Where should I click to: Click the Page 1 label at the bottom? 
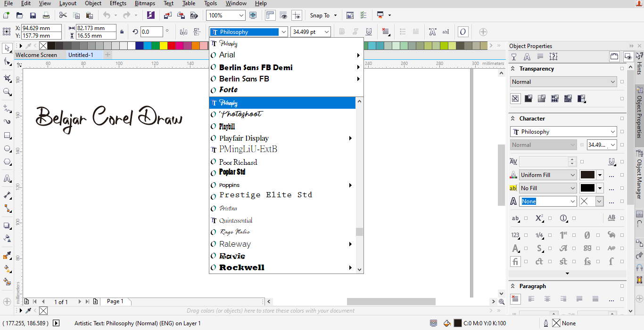pyautogui.click(x=116, y=301)
